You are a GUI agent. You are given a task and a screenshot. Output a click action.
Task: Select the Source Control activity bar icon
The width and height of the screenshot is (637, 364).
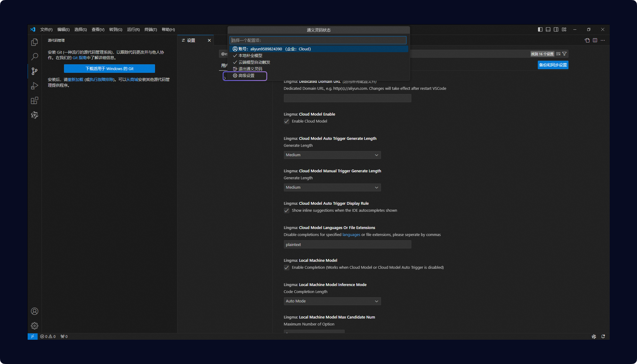coord(35,71)
